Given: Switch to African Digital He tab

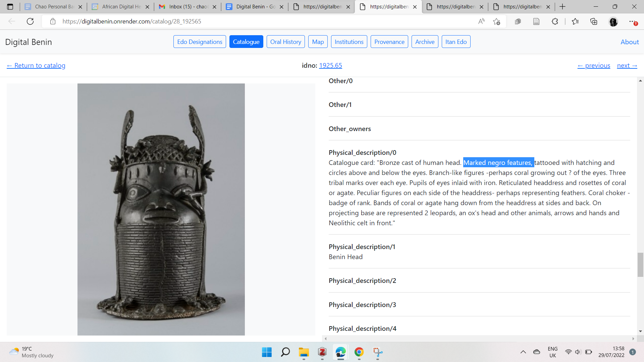Looking at the screenshot, I should (x=121, y=7).
